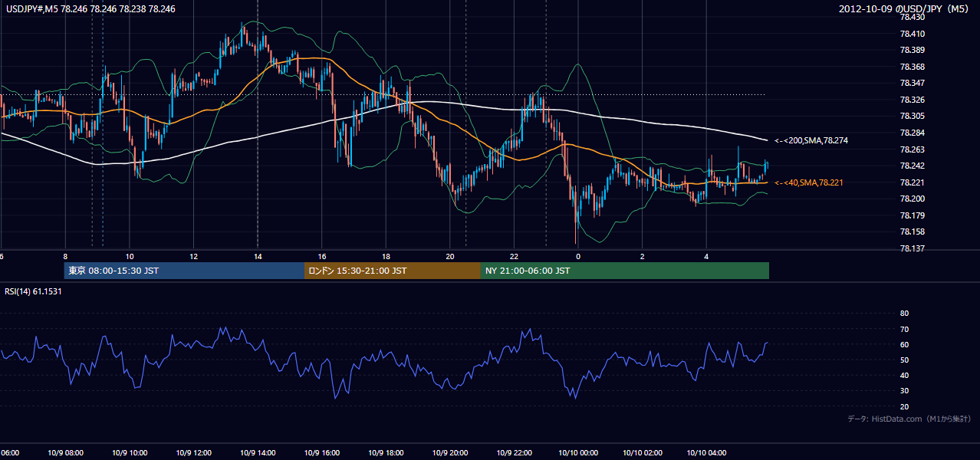Click the 10/9 14:00 bottom time label
The image size is (980, 460).
(257, 453)
